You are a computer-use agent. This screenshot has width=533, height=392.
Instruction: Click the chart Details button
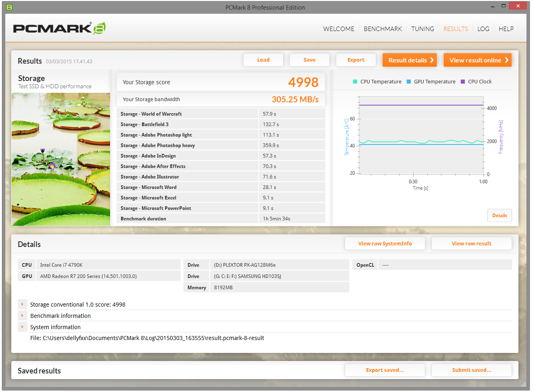click(x=500, y=216)
